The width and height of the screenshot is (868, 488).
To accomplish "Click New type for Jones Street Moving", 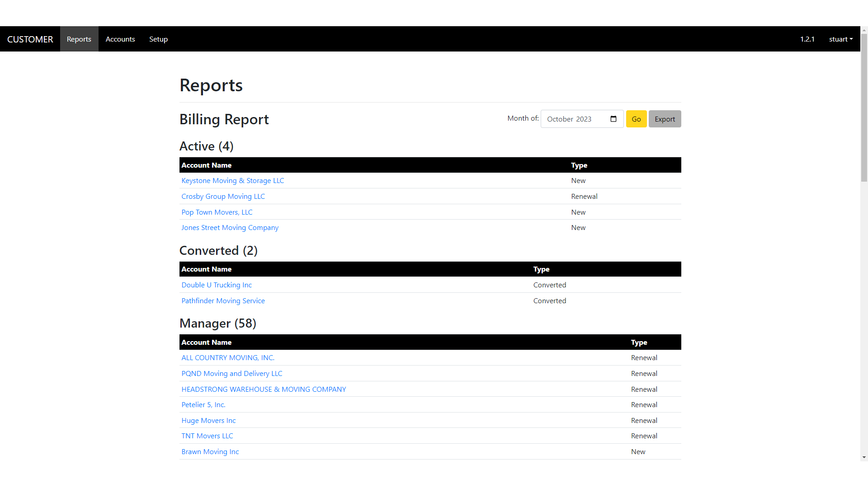I will (x=578, y=227).
